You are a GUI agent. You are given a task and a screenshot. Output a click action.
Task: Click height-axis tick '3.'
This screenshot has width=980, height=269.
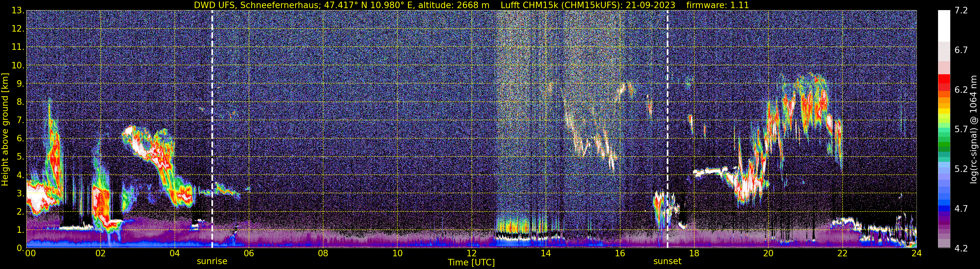tap(20, 193)
